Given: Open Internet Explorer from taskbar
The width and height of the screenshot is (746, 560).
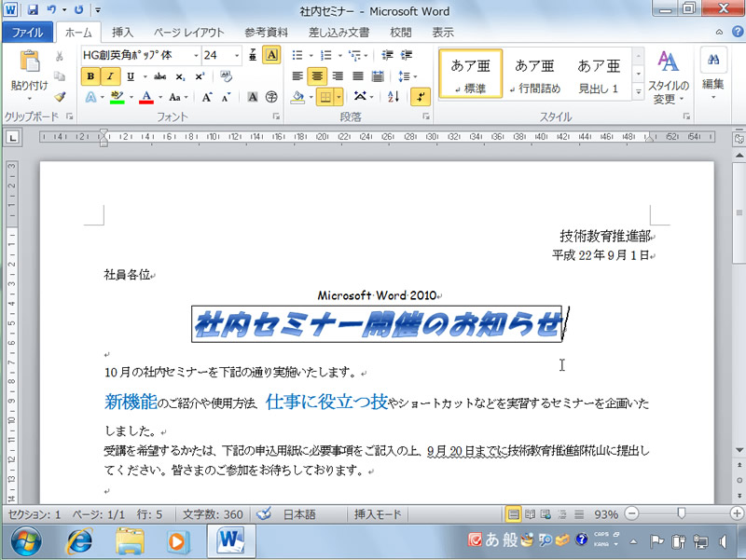Looking at the screenshot, I should tap(80, 541).
